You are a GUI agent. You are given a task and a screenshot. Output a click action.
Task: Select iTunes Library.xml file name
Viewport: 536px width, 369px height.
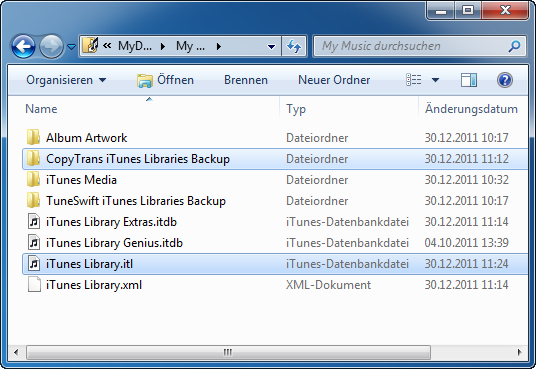(94, 285)
